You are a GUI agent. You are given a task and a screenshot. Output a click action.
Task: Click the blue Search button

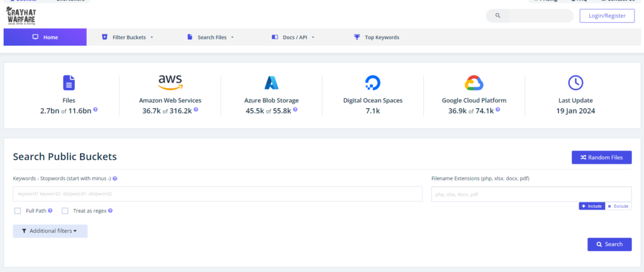609,244
